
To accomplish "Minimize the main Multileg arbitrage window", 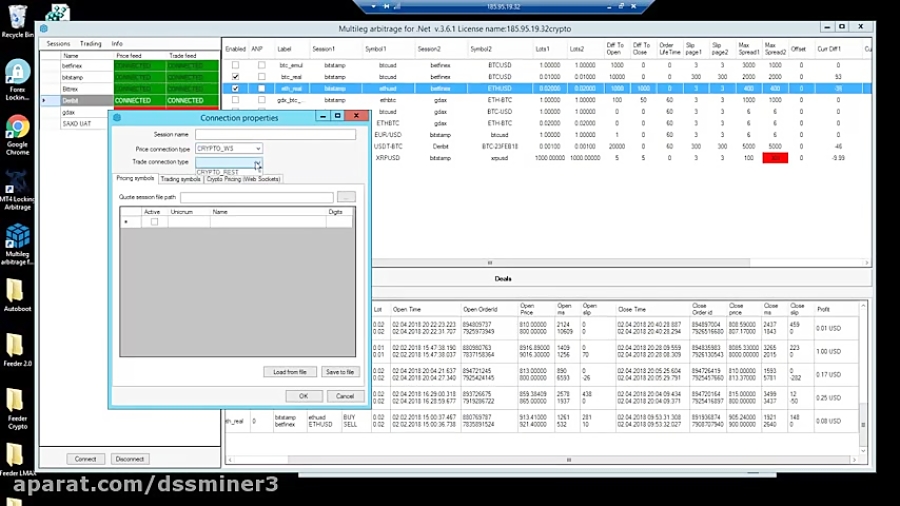I will [x=827, y=27].
